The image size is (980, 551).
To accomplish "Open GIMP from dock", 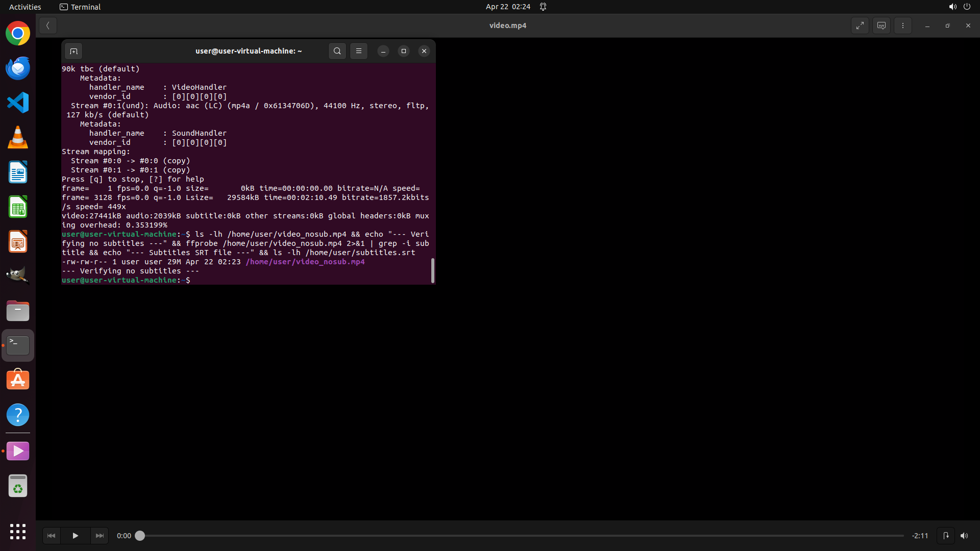I will click(18, 276).
